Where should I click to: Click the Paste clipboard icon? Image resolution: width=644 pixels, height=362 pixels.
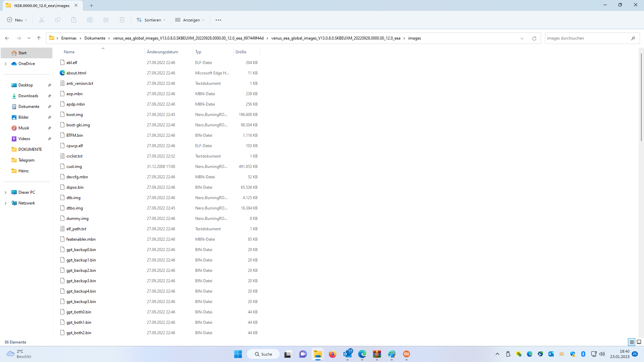point(74,20)
